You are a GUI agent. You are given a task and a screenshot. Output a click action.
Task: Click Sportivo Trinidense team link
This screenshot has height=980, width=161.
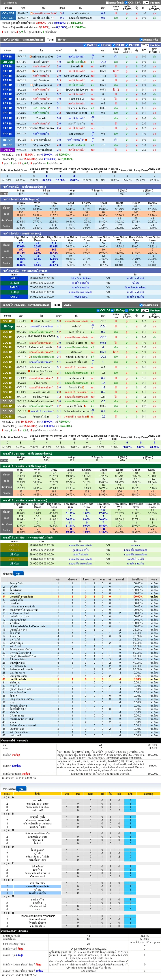(x=77, y=90)
